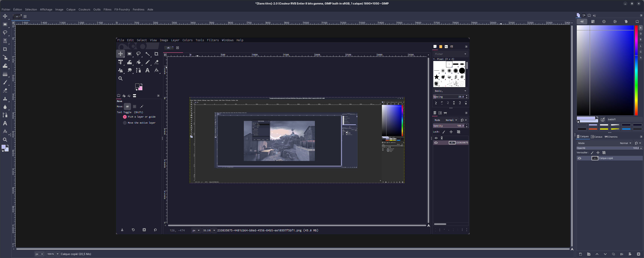Select the Move tool in left toolbox
The width and height of the screenshot is (644, 258).
(5, 16)
